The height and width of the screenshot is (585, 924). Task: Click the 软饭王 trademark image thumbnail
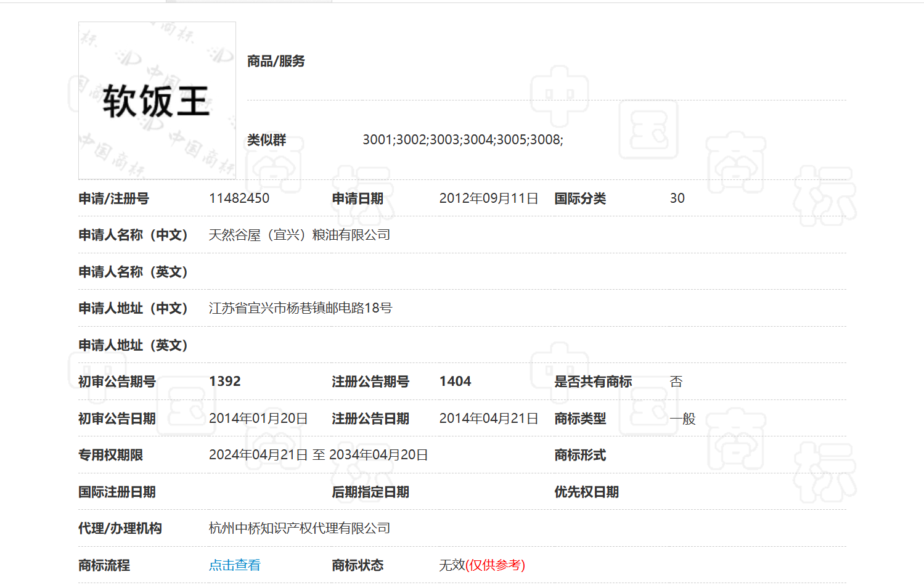(157, 100)
